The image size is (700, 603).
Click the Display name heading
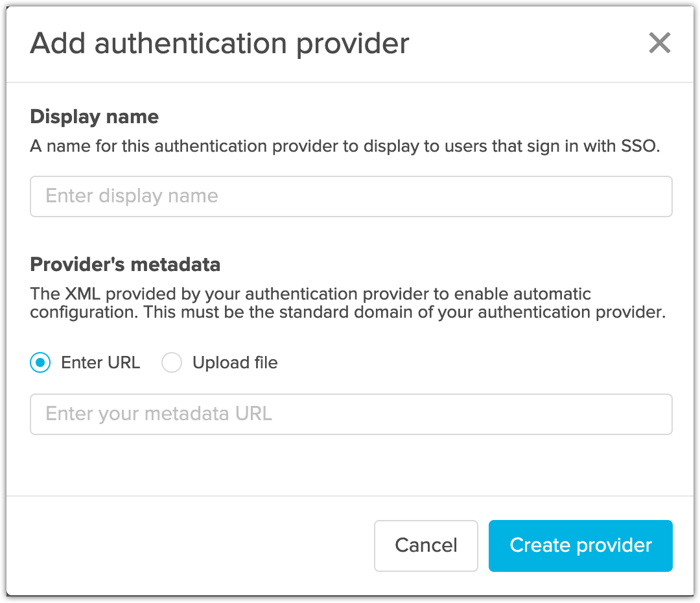94,117
